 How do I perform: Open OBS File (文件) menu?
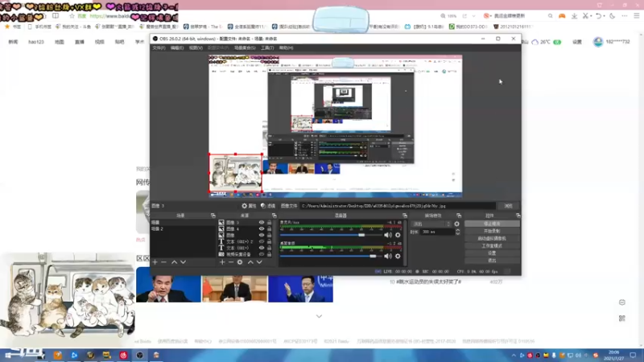point(159,48)
